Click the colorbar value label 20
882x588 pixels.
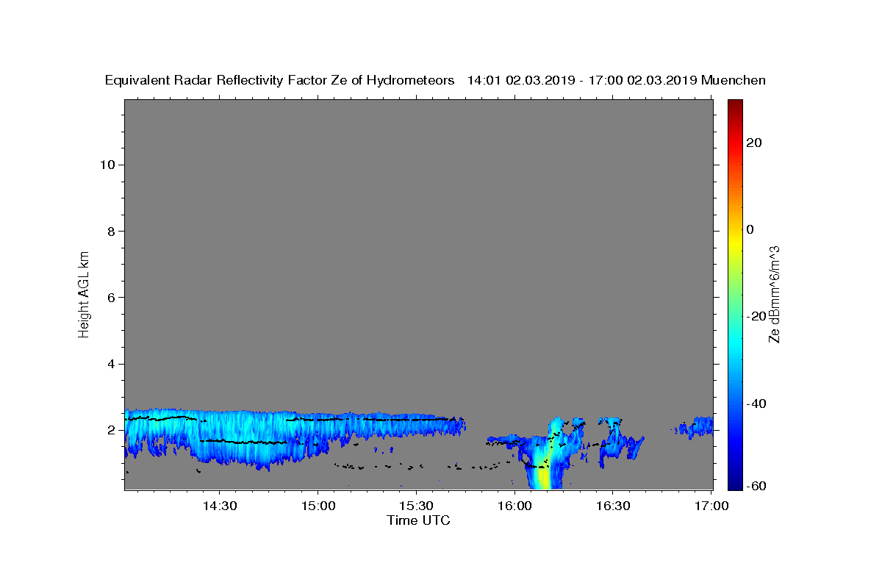tap(755, 143)
